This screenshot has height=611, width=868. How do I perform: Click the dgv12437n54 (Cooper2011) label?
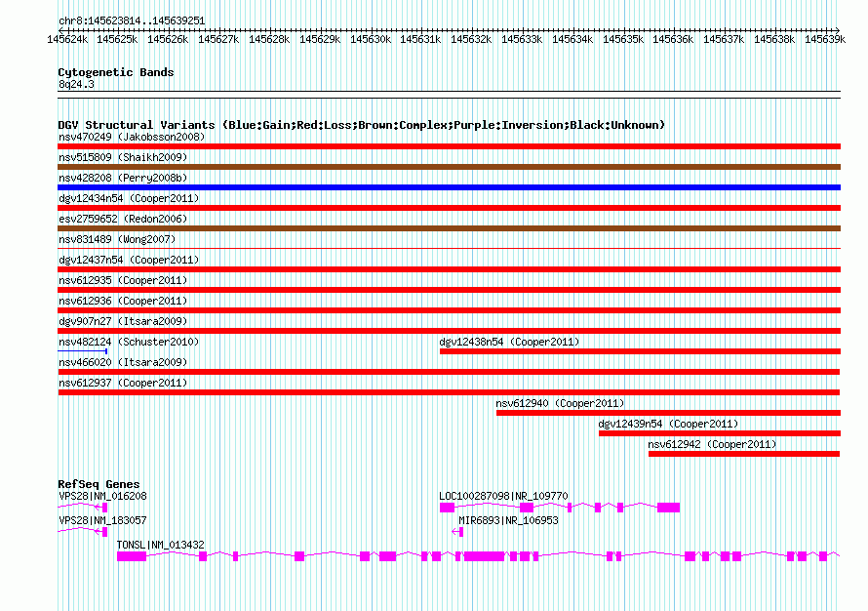point(129,260)
